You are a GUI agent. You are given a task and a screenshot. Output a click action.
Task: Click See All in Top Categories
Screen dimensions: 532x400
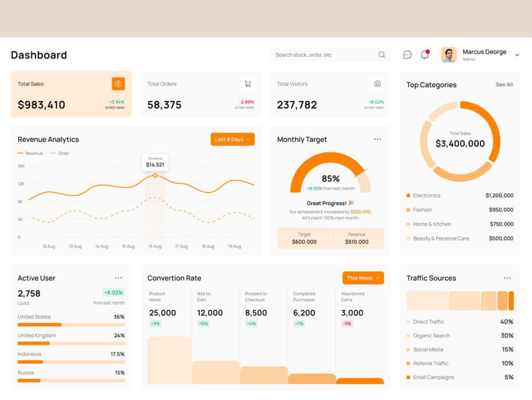(504, 85)
